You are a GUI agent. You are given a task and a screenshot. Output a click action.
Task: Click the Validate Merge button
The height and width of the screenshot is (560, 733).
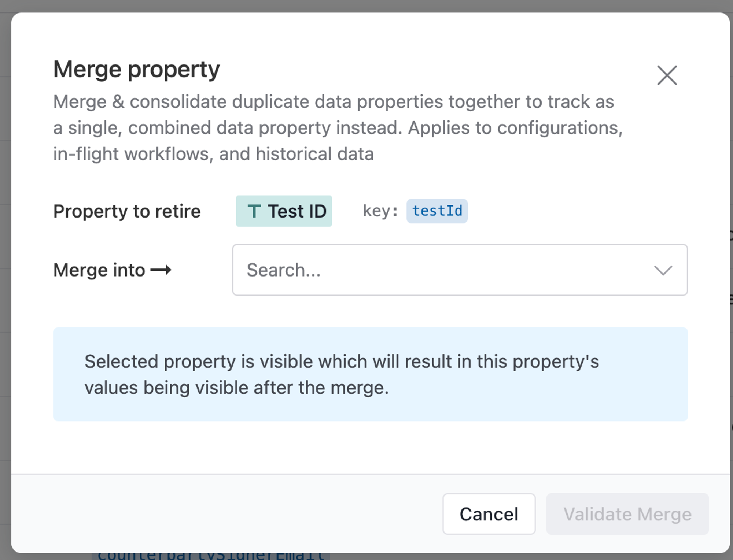pyautogui.click(x=627, y=514)
